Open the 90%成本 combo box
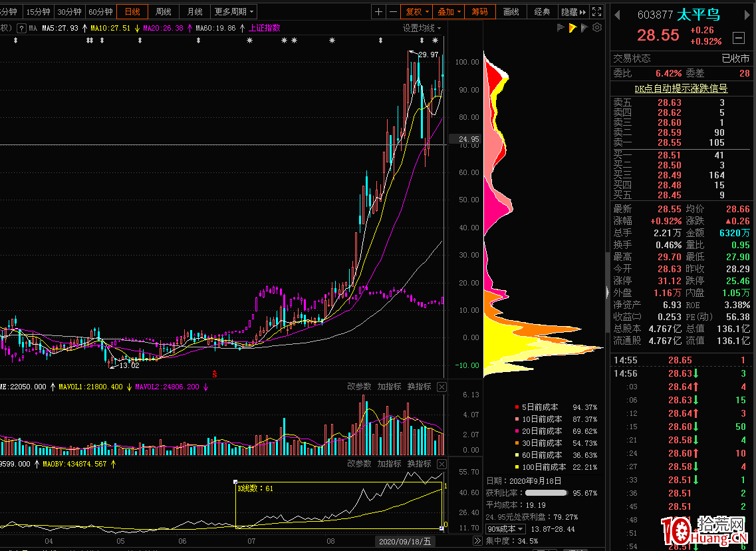The image size is (756, 551). 505,529
